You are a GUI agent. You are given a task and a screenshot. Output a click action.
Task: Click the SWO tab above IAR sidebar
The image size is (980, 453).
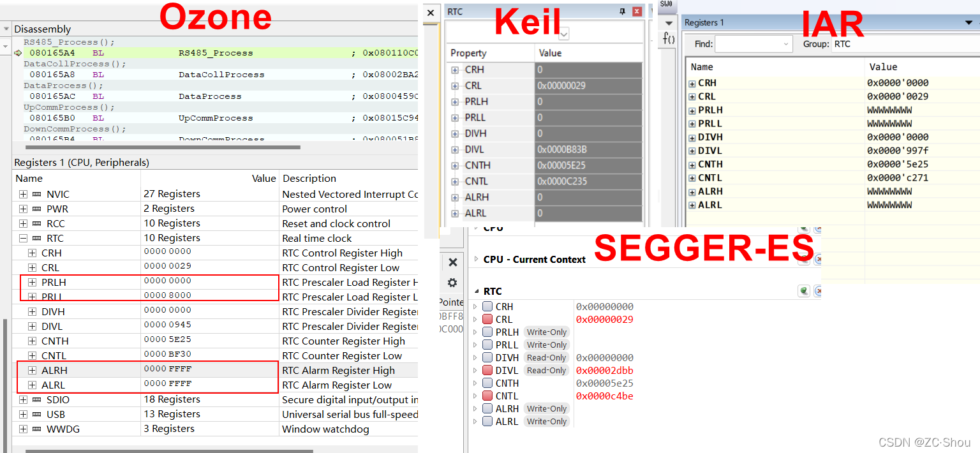[666, 4]
